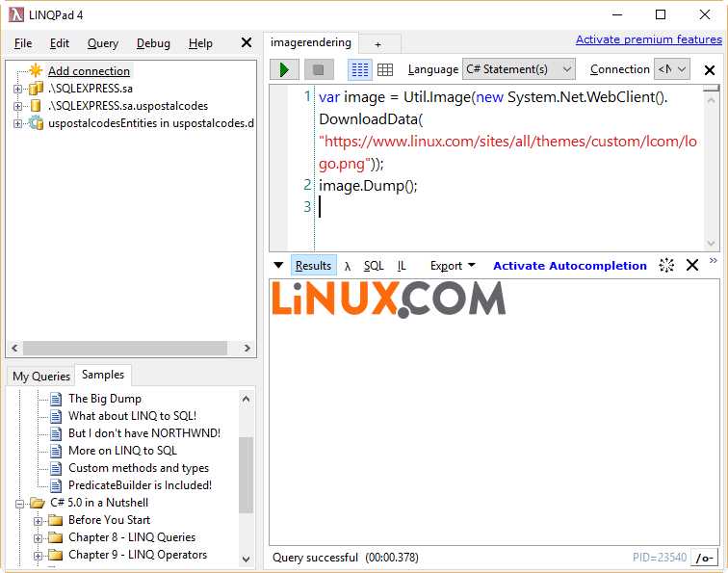The height and width of the screenshot is (573, 728).
Task: Click samples list scroll down arrow
Action: pyautogui.click(x=247, y=559)
